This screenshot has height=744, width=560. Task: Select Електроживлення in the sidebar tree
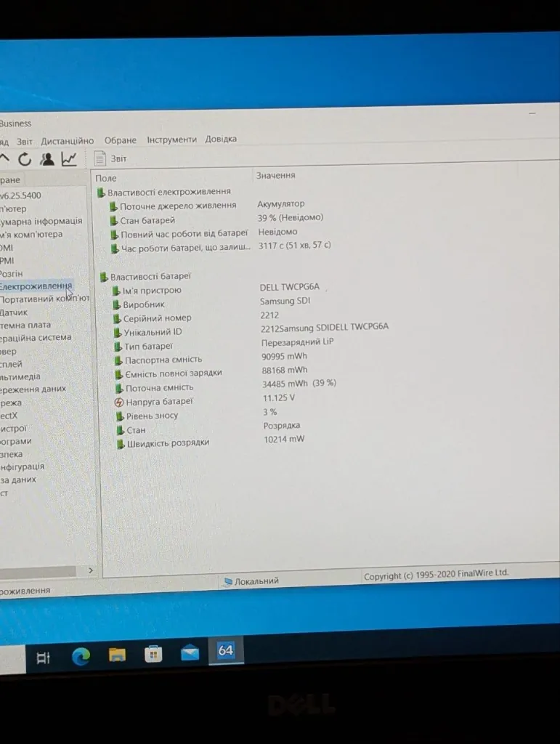coord(36,286)
